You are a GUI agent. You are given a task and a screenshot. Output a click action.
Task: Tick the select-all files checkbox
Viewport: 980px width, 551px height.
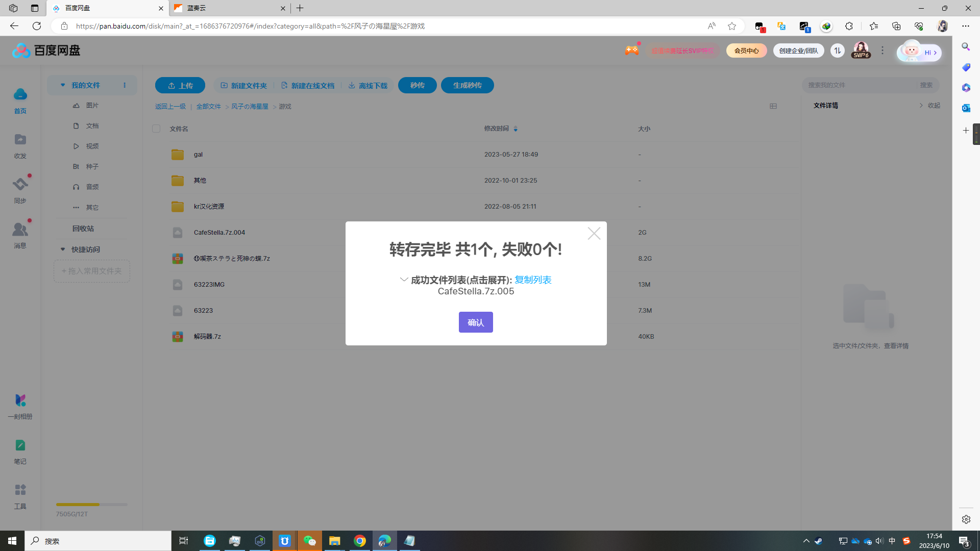[156, 129]
